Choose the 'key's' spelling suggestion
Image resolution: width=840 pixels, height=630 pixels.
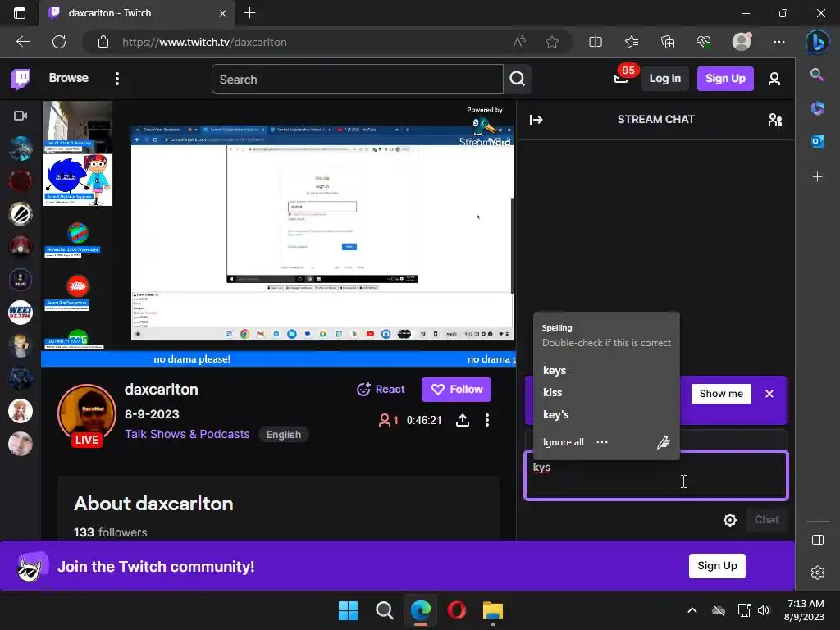tap(555, 414)
